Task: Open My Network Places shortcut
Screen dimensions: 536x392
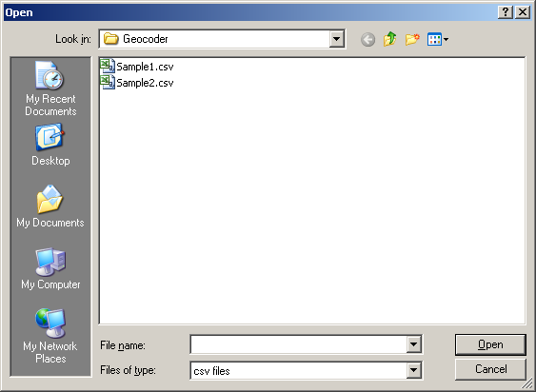Action: [x=50, y=337]
